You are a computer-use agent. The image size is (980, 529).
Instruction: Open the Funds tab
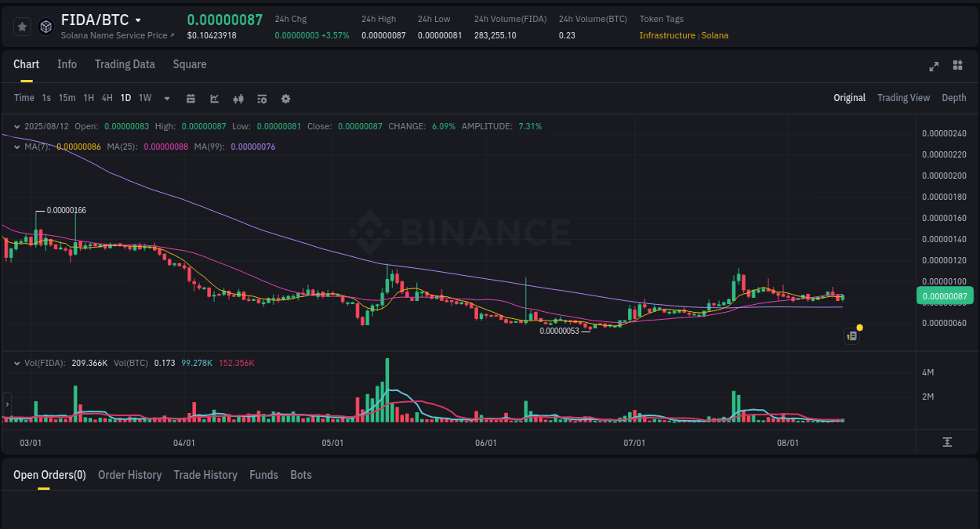[x=263, y=475]
